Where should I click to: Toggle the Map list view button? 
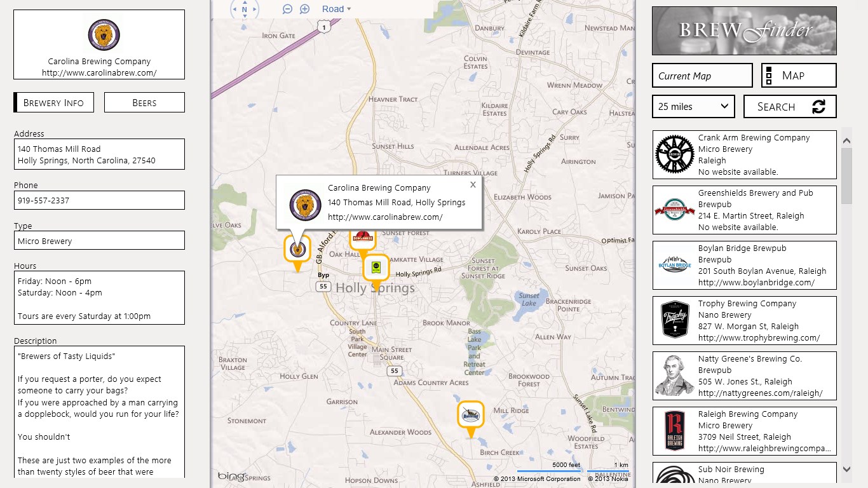[799, 76]
